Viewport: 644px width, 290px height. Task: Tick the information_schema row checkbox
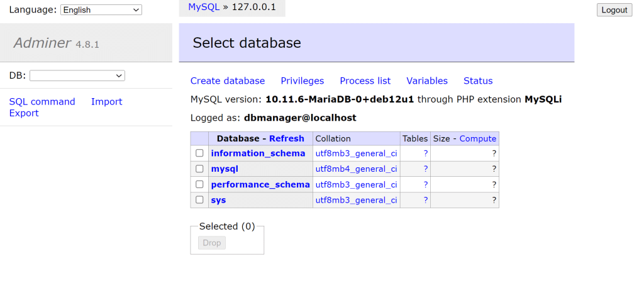pos(199,153)
